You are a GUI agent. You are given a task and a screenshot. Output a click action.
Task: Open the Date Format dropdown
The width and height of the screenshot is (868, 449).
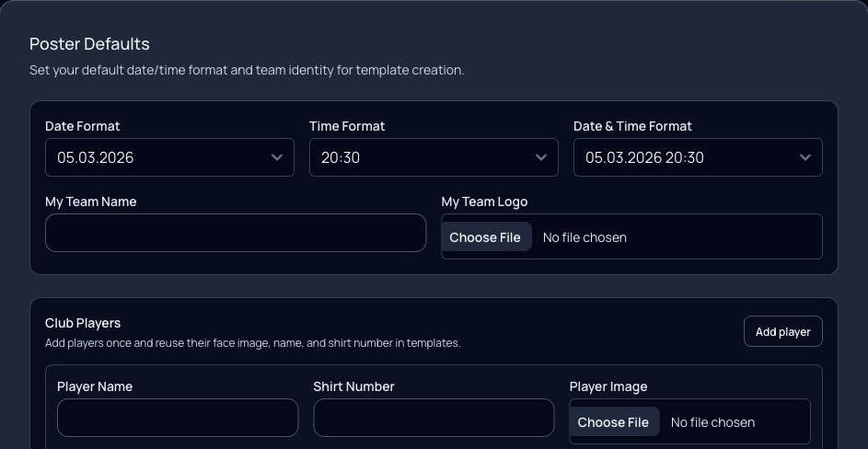tap(169, 157)
